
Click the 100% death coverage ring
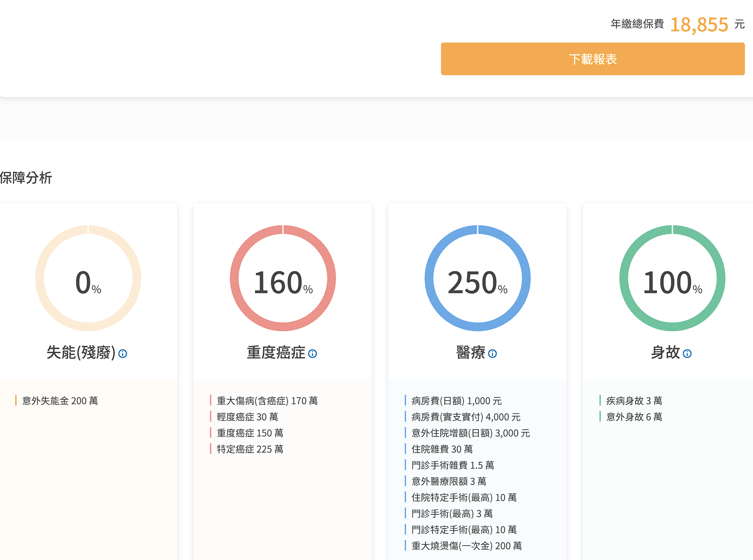(x=672, y=278)
